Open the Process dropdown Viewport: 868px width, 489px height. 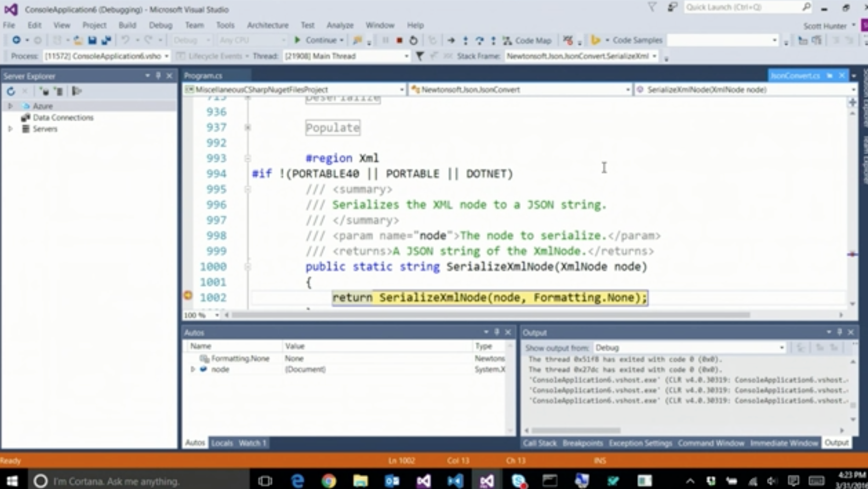click(106, 56)
